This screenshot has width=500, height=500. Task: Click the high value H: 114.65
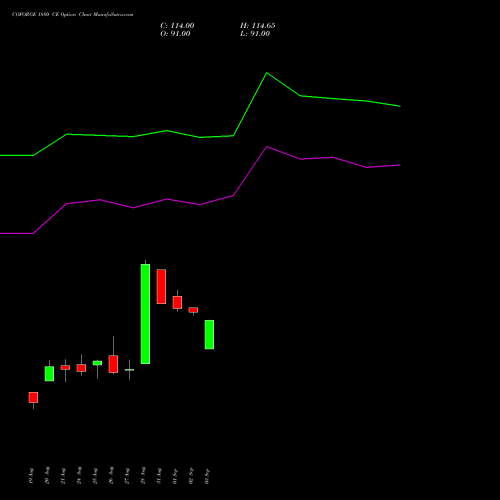[x=258, y=26]
